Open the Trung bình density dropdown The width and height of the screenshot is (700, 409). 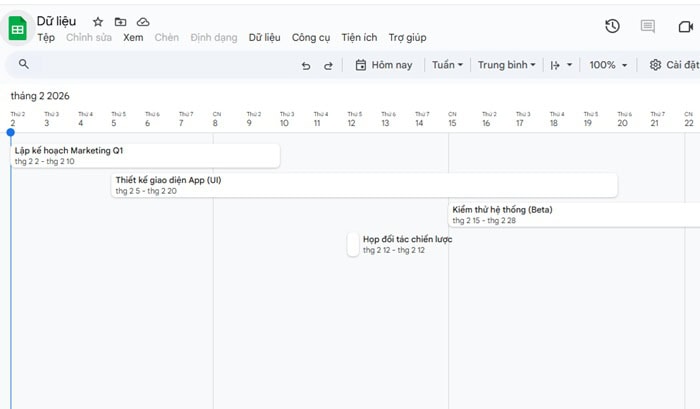pyautogui.click(x=506, y=65)
